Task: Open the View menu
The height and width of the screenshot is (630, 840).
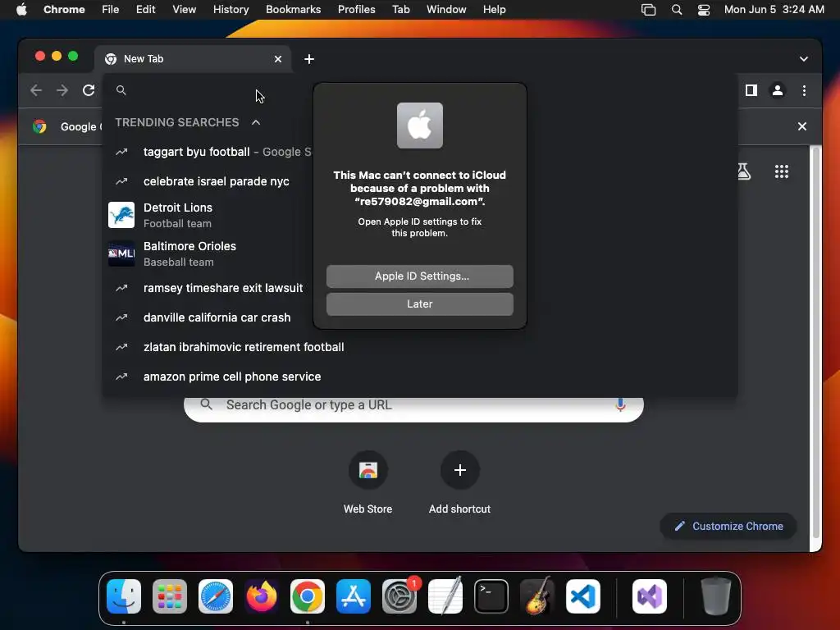Action: 184,9
